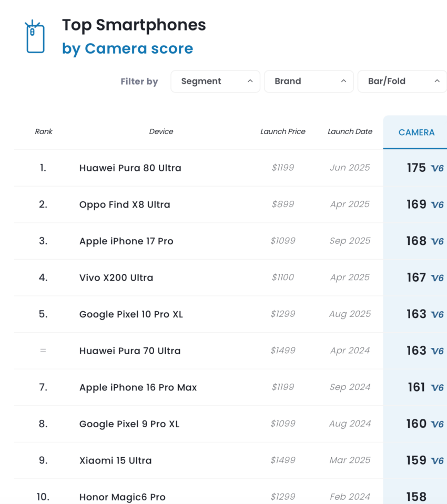Click the Rank column header

(44, 131)
